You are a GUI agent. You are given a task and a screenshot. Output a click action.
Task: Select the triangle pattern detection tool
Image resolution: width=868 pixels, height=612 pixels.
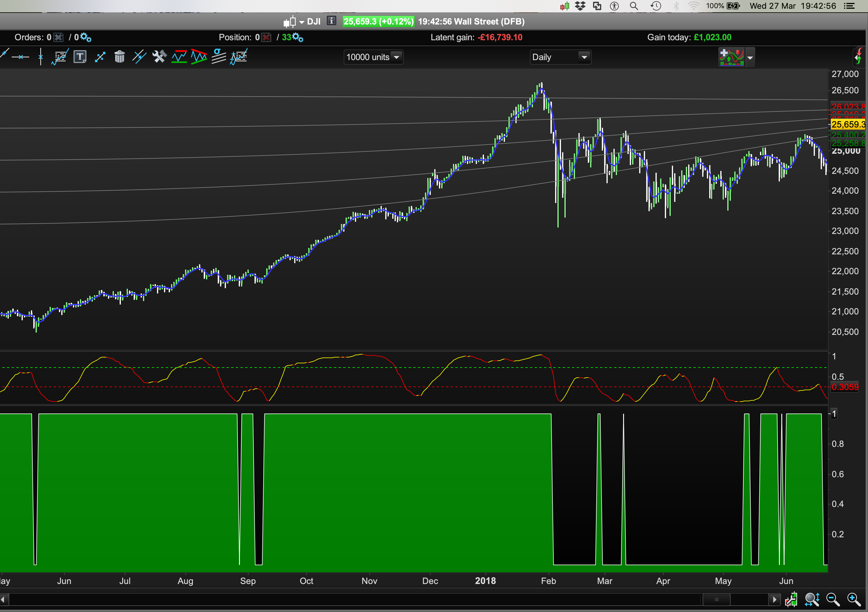click(x=199, y=57)
